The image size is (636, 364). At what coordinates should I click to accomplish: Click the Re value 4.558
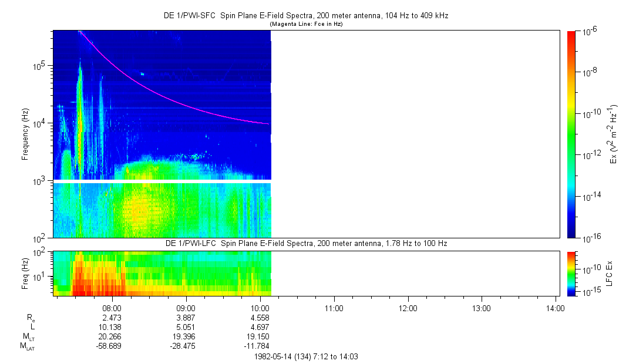point(260,317)
